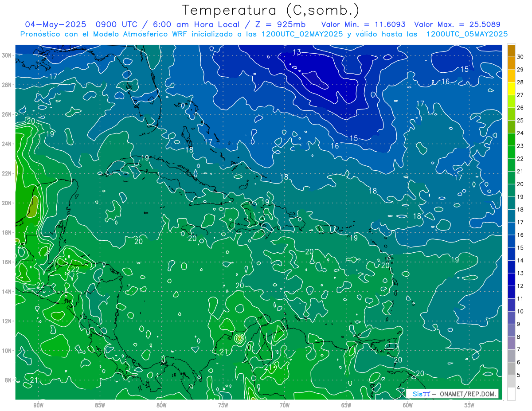The image size is (532, 411).
Task: Click the '20N' latitude axis label
Action: point(7,203)
